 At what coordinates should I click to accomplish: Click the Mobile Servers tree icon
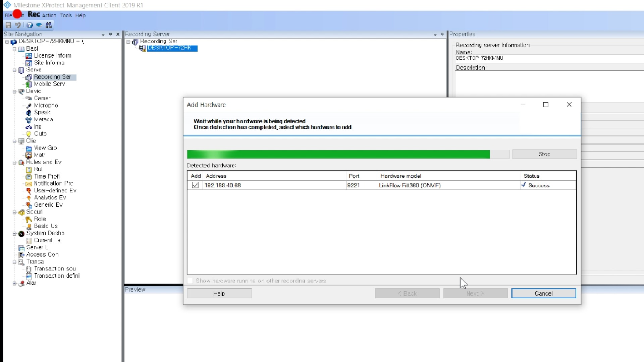(x=29, y=84)
